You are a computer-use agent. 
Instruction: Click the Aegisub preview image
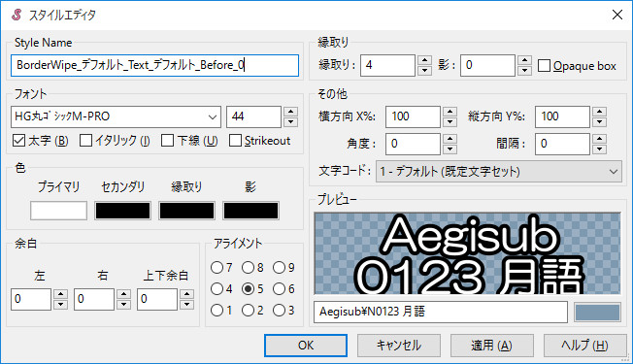click(x=468, y=253)
